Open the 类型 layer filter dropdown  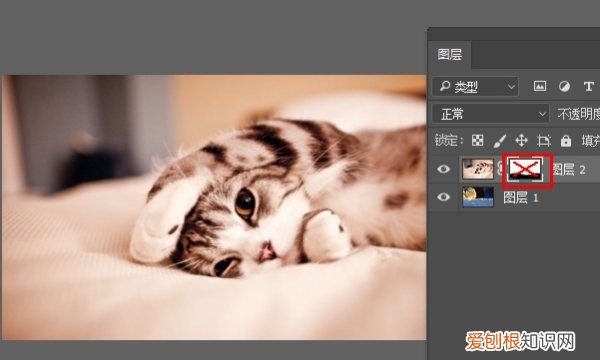475,87
